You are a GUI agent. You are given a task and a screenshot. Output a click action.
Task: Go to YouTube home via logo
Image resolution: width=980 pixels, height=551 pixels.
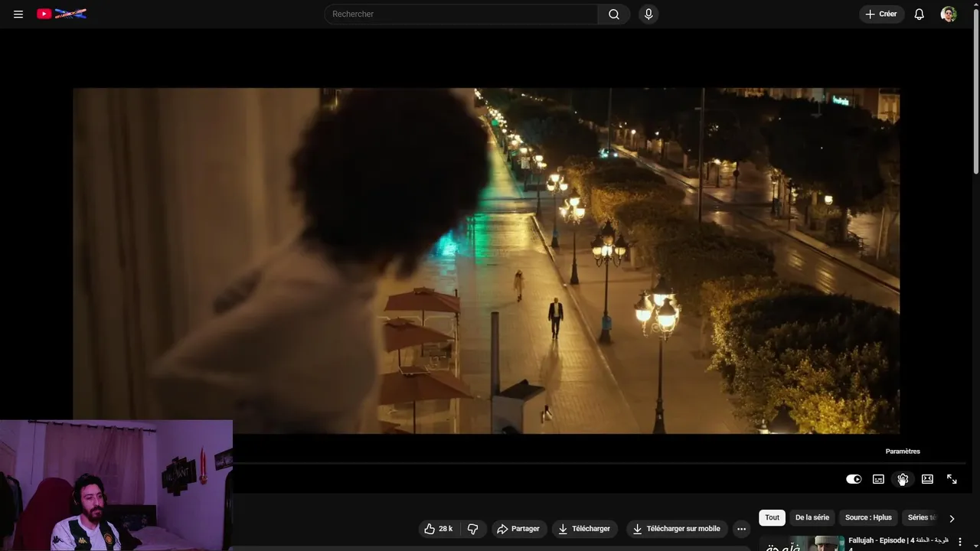[x=61, y=14]
